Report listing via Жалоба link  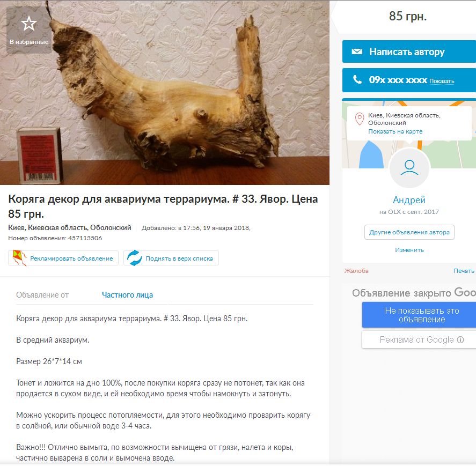(x=356, y=271)
